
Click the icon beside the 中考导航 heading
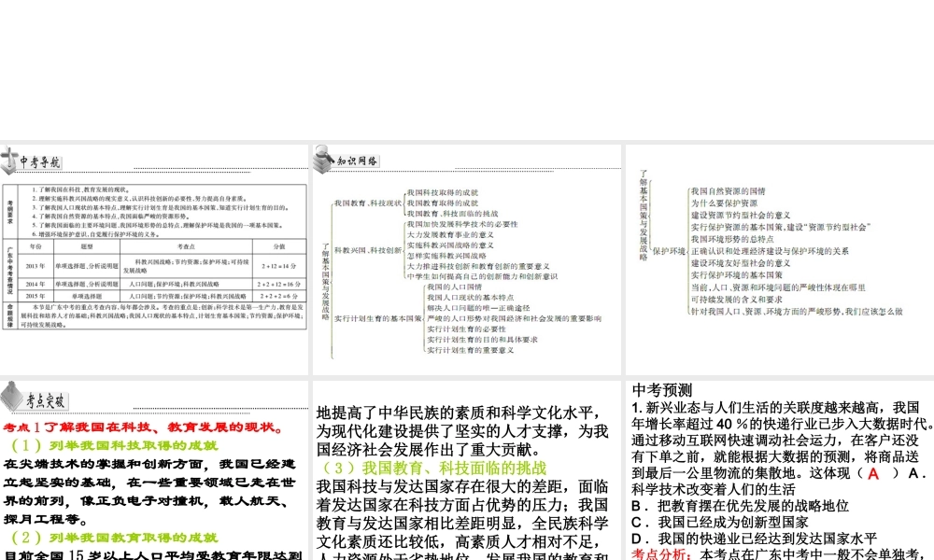pos(9,161)
